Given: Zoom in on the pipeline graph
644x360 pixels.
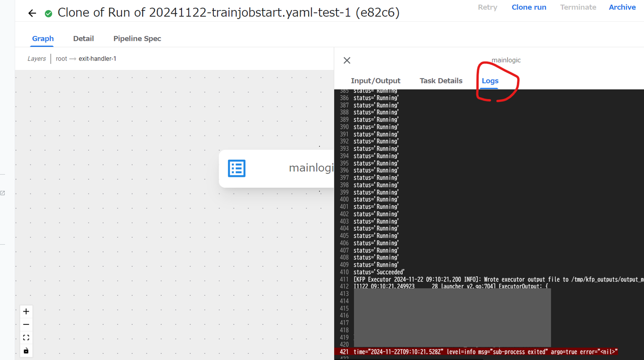Looking at the screenshot, I should (26, 311).
